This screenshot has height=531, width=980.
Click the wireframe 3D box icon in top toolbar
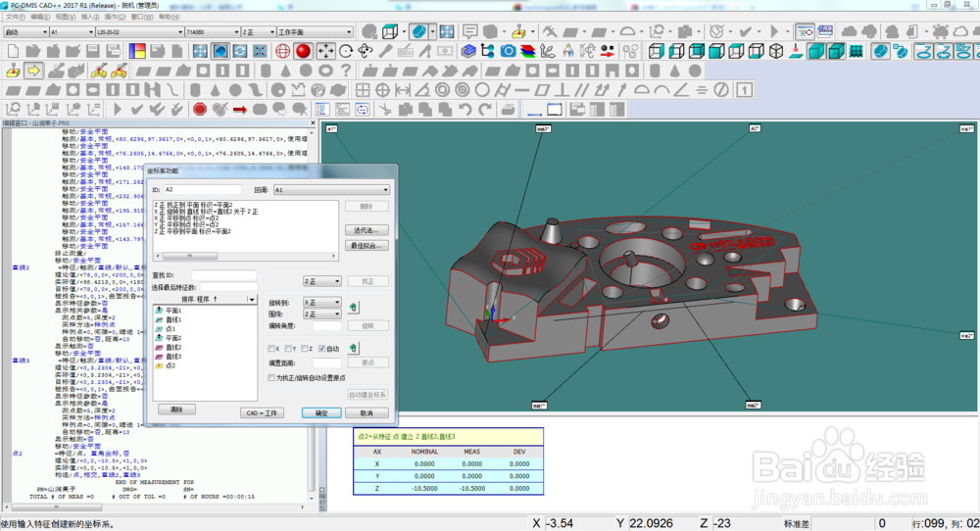pos(390,31)
